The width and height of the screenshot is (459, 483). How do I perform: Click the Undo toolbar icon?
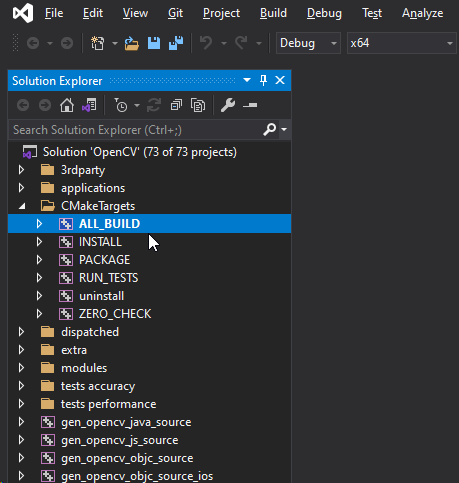tap(206, 43)
